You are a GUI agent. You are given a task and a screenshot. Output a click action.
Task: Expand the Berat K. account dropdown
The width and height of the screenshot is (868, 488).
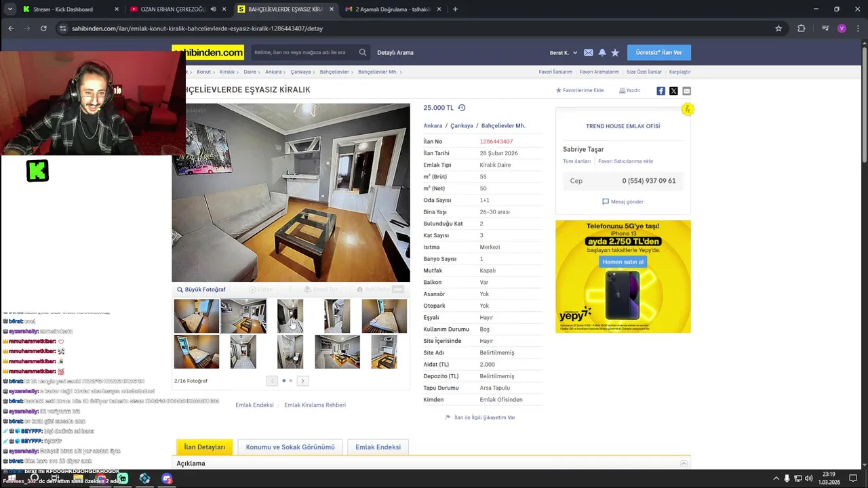pyautogui.click(x=564, y=53)
